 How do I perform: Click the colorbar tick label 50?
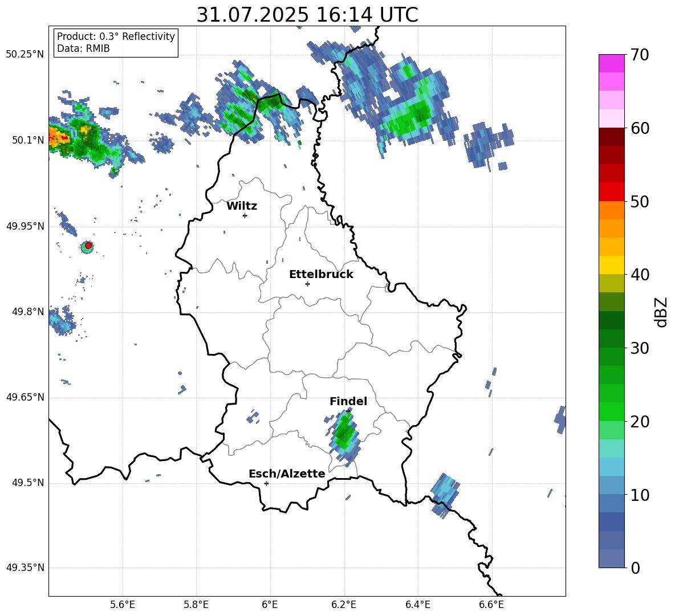(x=640, y=202)
